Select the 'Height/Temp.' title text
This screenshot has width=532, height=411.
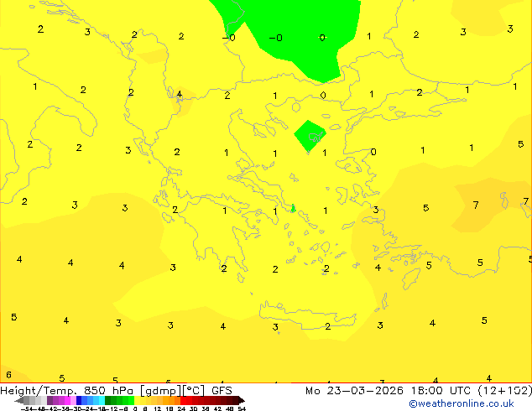click(x=37, y=391)
